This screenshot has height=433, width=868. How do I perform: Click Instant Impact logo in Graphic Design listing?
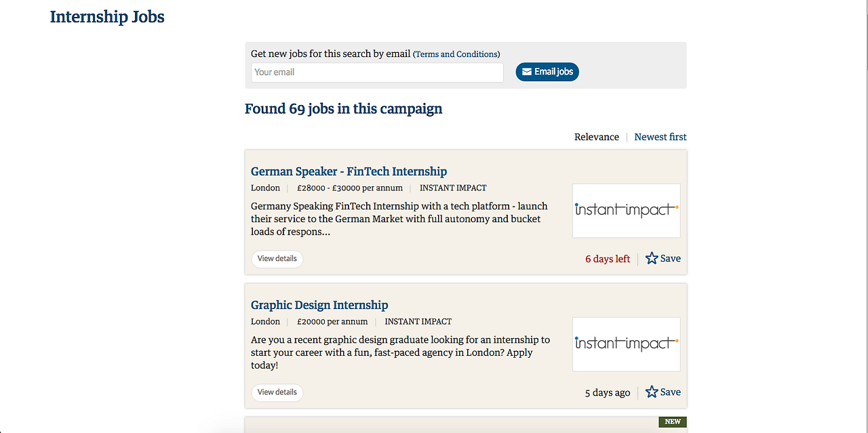(x=626, y=344)
